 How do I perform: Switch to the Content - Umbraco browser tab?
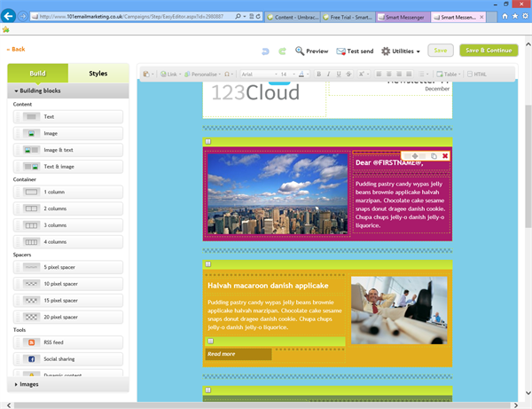pos(293,17)
